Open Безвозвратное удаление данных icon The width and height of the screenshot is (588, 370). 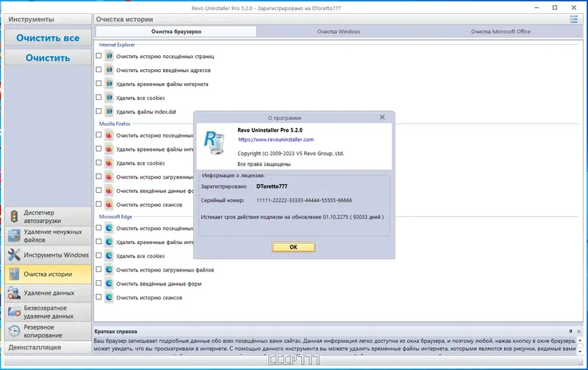click(14, 312)
